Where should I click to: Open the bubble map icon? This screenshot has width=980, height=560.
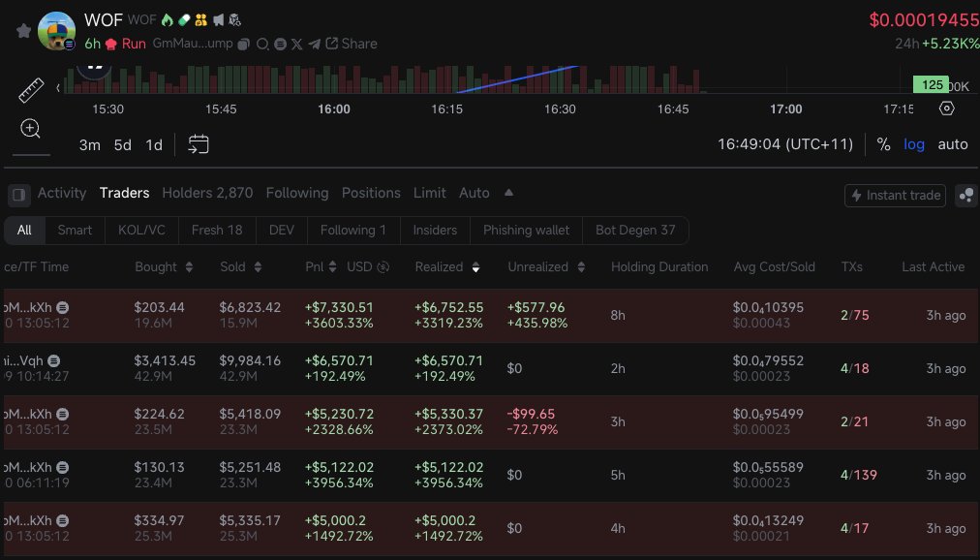[x=966, y=196]
